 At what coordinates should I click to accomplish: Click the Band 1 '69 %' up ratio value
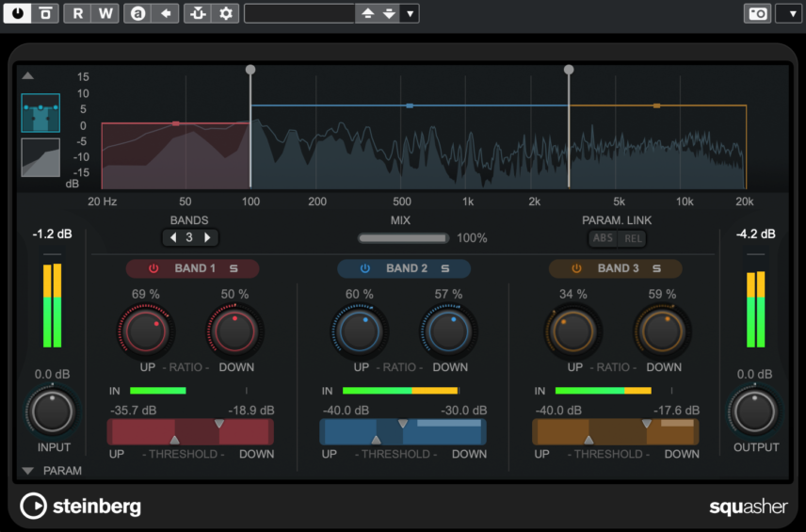[x=145, y=294]
